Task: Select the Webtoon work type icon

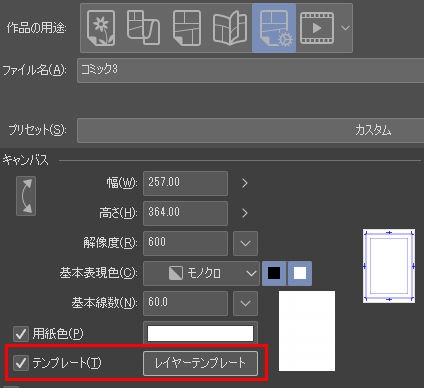Action: pyautogui.click(x=143, y=28)
